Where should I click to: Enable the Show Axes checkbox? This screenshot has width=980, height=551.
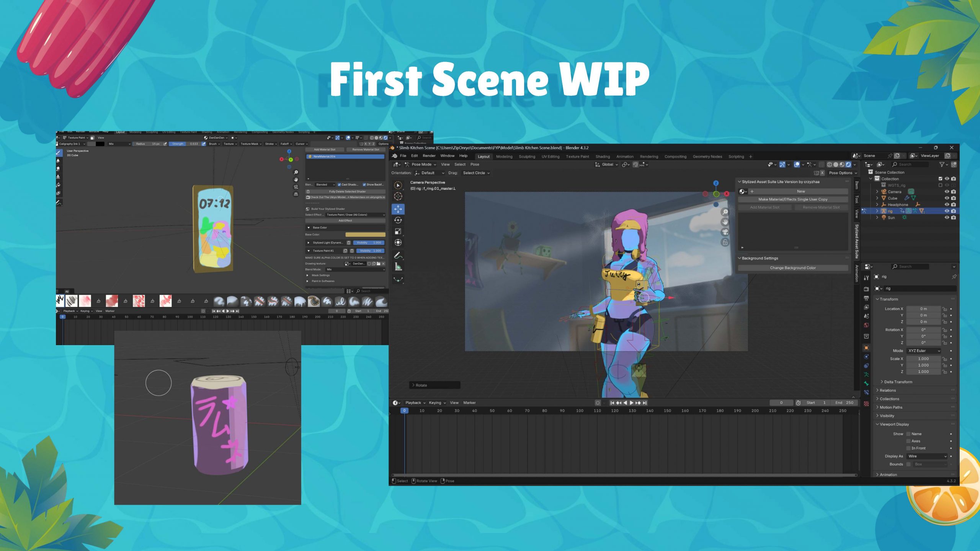[x=908, y=441]
